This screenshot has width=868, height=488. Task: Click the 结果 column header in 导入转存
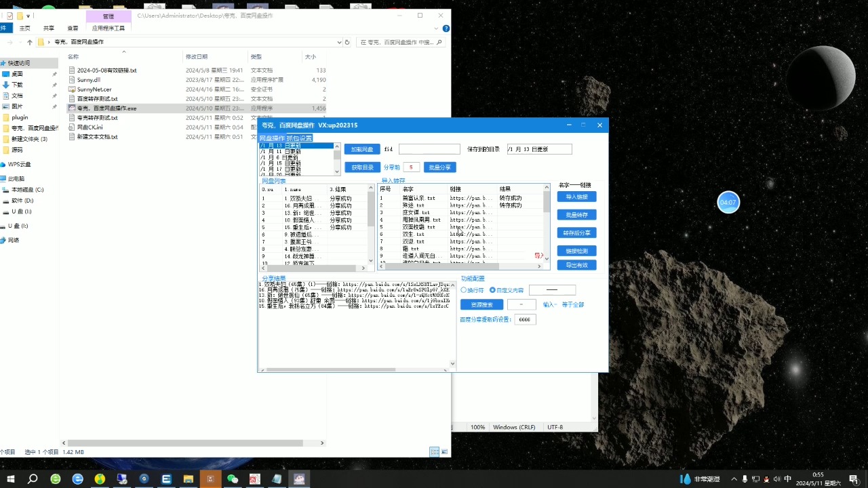point(519,189)
